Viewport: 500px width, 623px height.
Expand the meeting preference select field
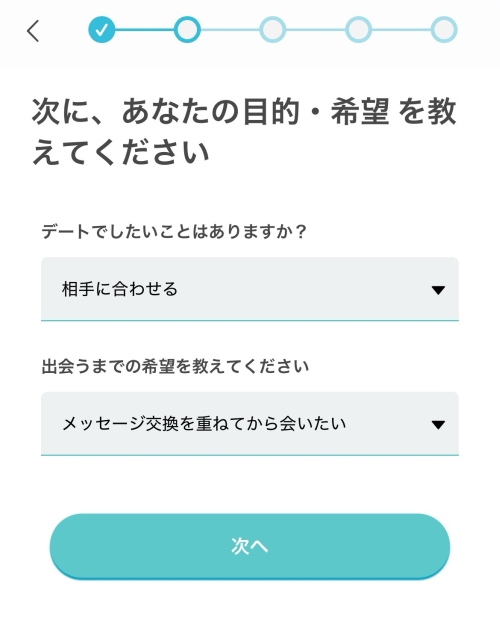[250, 424]
